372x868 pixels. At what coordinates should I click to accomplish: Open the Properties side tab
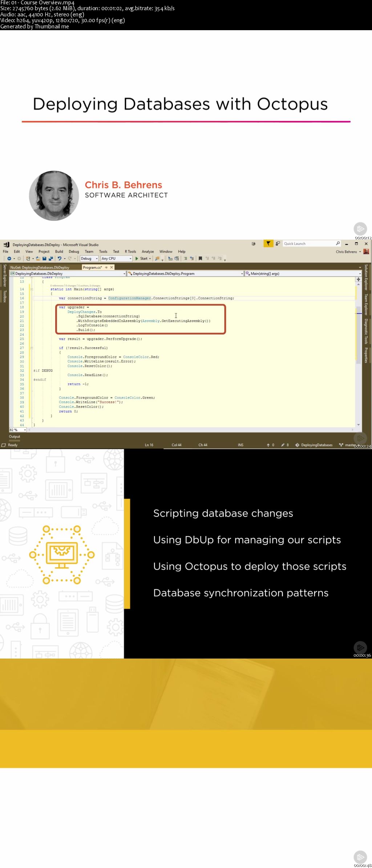pos(366,355)
